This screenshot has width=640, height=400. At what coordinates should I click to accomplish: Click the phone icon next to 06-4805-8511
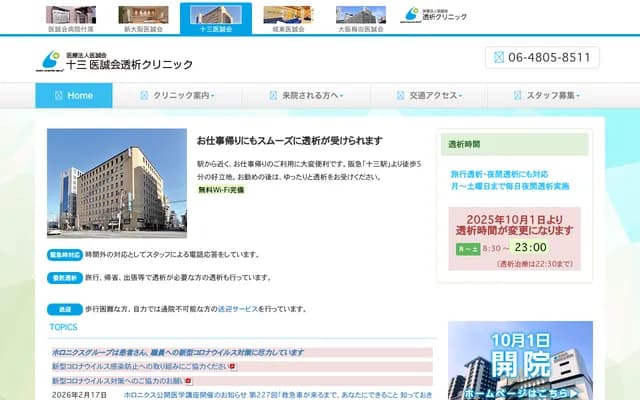[x=500, y=57]
